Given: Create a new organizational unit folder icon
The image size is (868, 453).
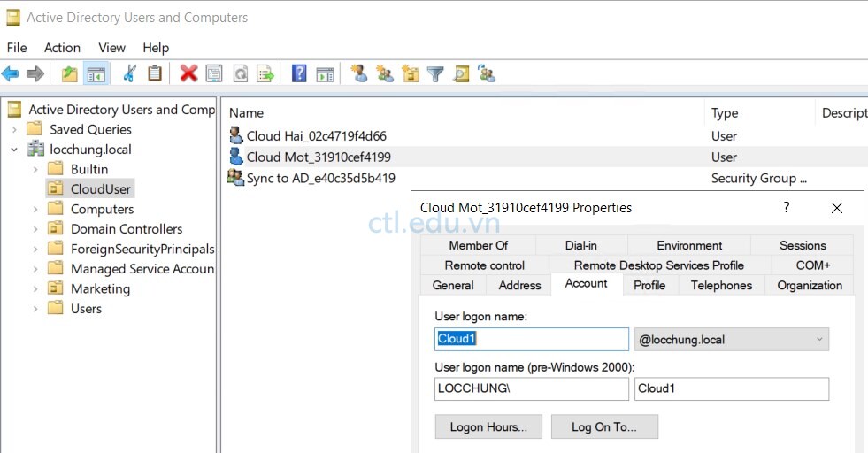Looking at the screenshot, I should tap(411, 73).
